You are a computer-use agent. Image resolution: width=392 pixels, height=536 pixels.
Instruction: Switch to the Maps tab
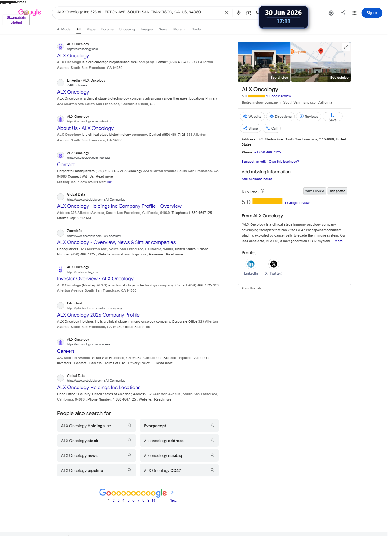pos(91,29)
